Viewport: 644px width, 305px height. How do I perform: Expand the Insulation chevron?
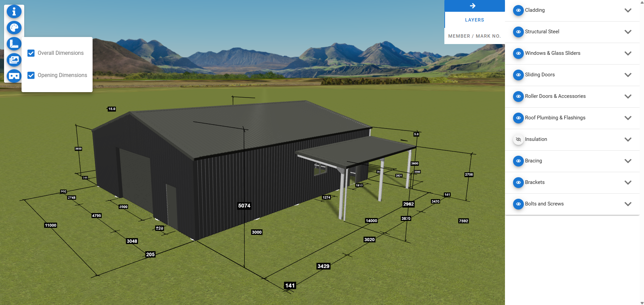point(628,140)
